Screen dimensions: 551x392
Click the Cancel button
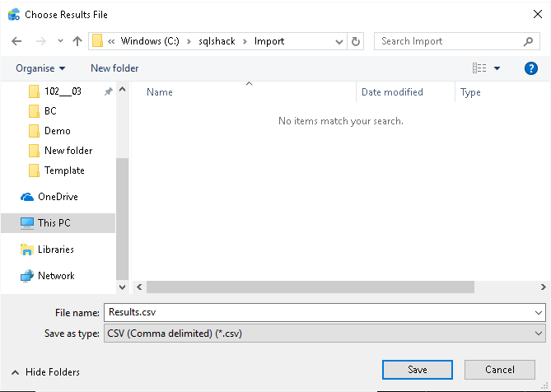tap(500, 370)
